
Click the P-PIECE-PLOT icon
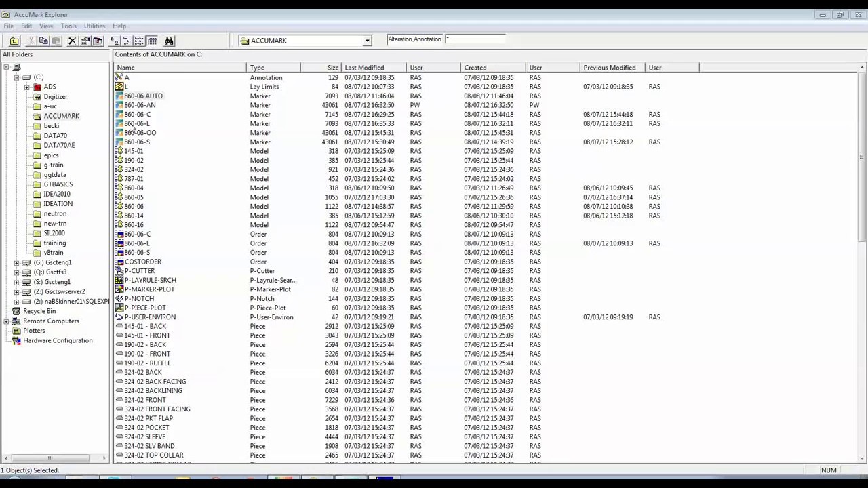click(x=119, y=308)
